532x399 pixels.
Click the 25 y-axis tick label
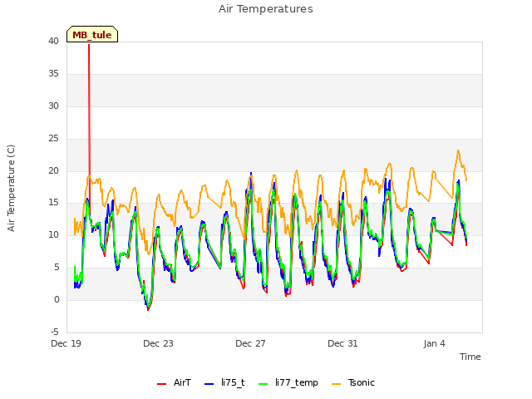(x=53, y=139)
